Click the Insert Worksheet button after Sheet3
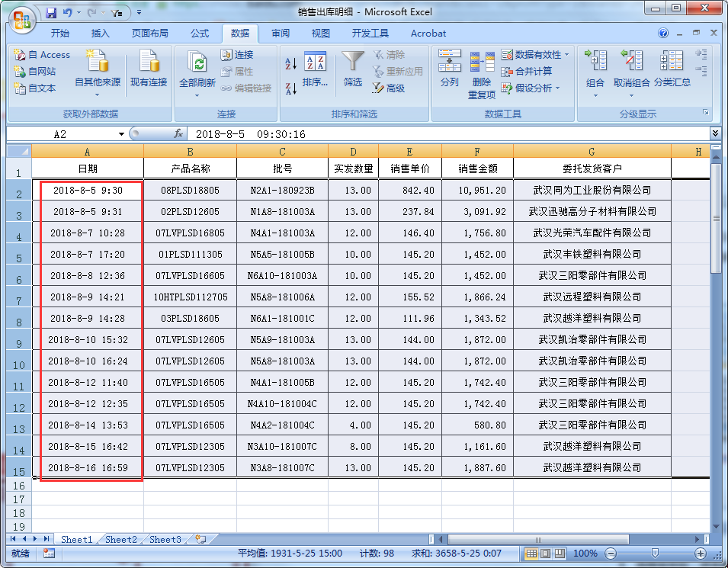 pyautogui.click(x=198, y=539)
